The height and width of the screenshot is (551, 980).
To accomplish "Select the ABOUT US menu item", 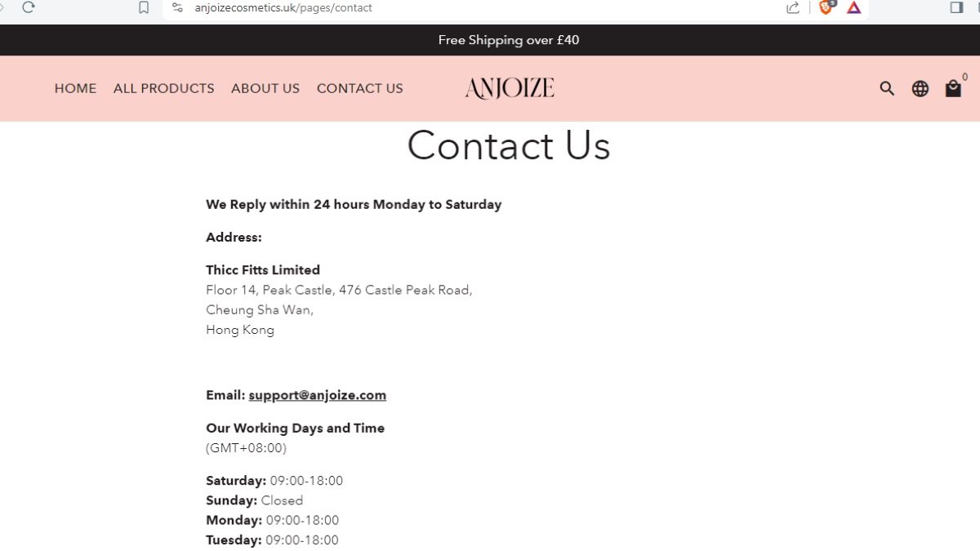I will coord(265,88).
